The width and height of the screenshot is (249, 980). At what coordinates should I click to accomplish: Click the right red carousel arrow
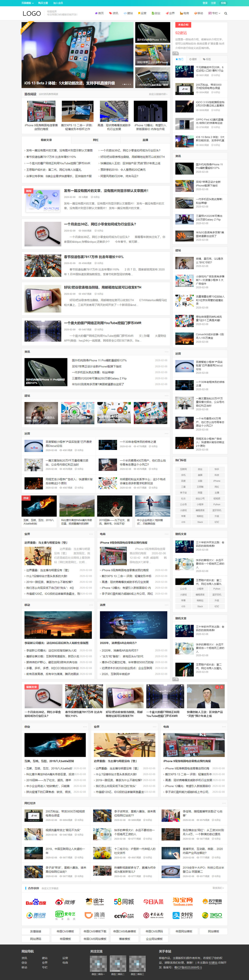pos(222,687)
